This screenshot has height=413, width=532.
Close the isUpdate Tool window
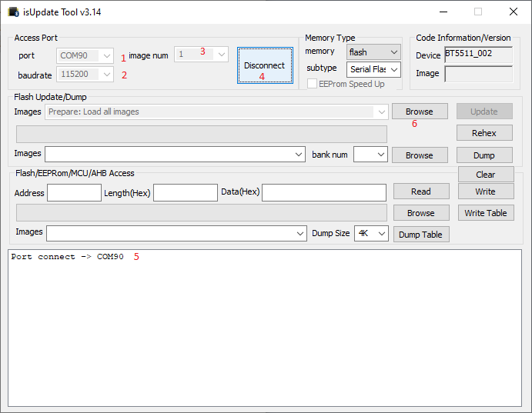coord(513,12)
